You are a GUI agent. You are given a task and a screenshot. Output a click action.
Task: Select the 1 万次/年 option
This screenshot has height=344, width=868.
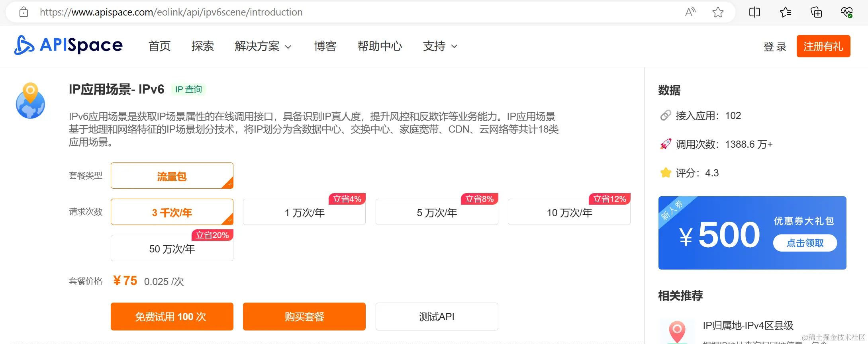304,212
